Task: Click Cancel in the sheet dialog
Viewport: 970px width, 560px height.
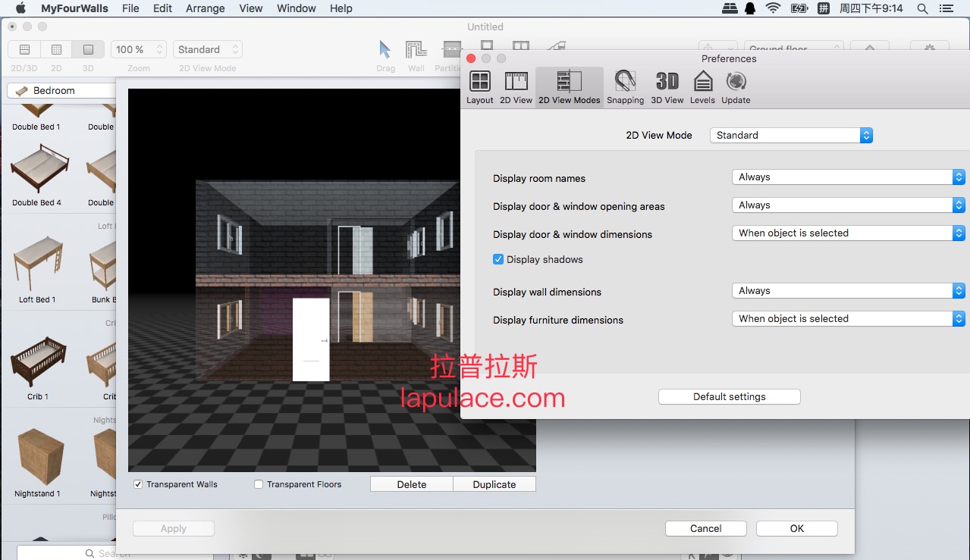Action: click(706, 529)
